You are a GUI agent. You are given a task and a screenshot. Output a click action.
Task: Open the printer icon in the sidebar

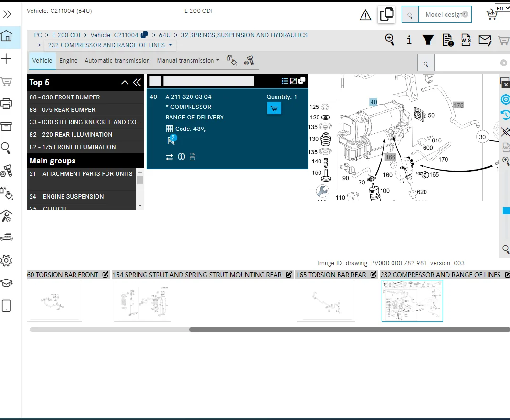pos(6,104)
